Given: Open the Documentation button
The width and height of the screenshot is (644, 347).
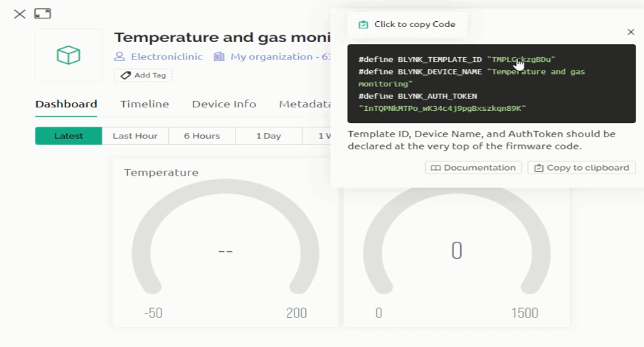Looking at the screenshot, I should tap(473, 168).
